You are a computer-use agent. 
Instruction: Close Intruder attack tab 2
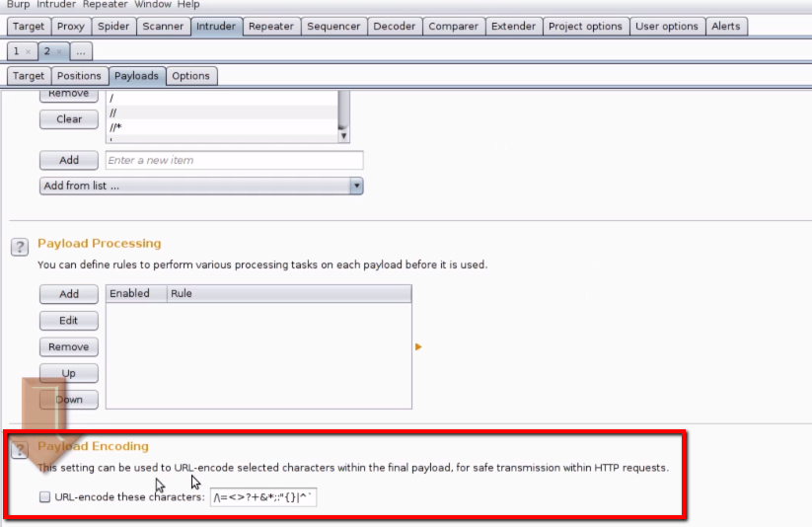pyautogui.click(x=59, y=52)
